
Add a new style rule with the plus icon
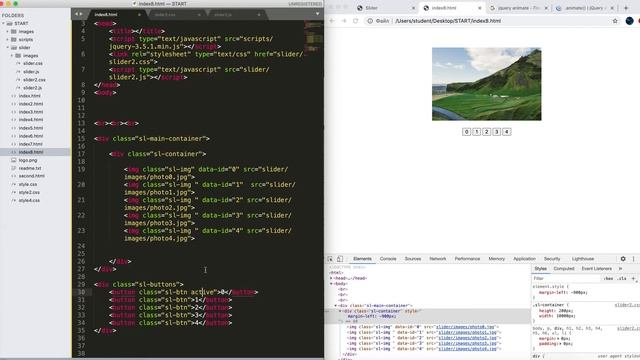point(633,278)
